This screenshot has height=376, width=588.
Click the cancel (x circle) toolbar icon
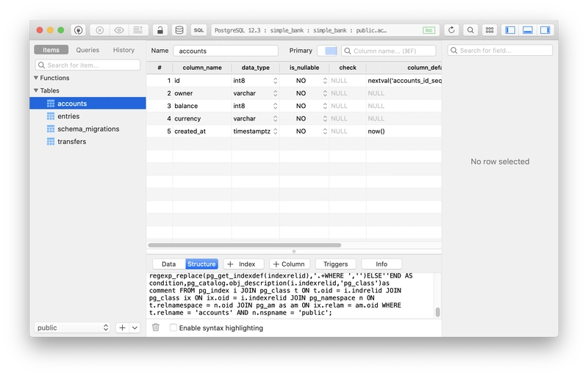tap(100, 30)
